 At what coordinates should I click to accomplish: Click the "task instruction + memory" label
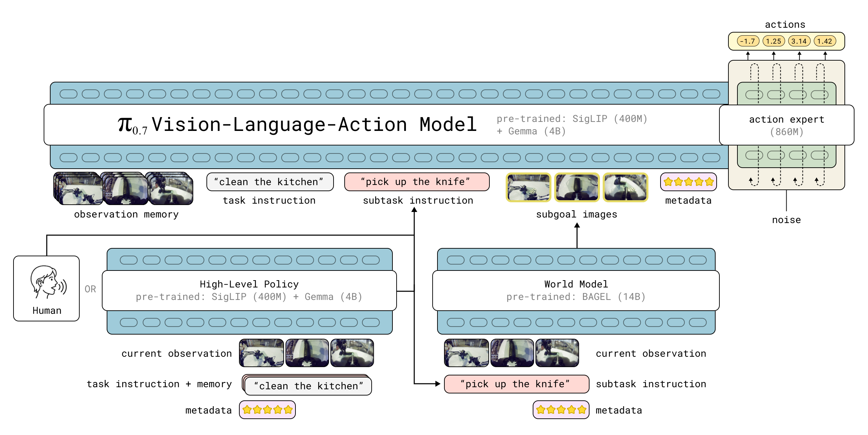pos(159,384)
